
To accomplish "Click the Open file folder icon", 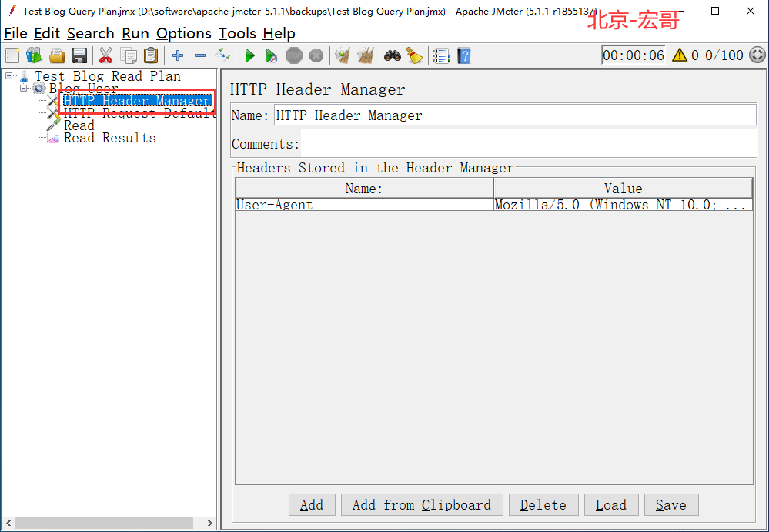I will point(57,55).
